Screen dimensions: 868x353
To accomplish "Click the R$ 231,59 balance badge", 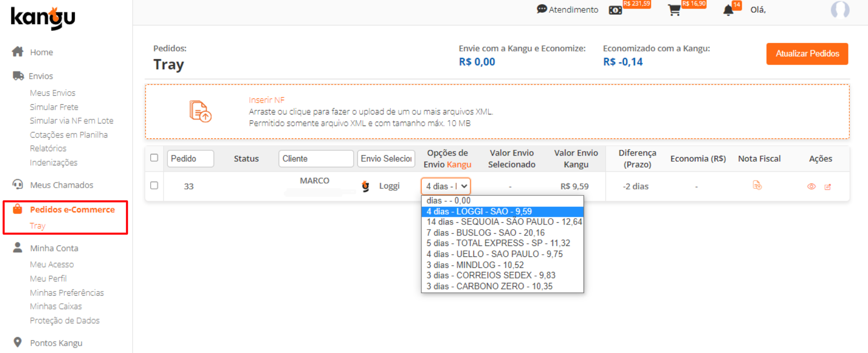I will (x=636, y=4).
